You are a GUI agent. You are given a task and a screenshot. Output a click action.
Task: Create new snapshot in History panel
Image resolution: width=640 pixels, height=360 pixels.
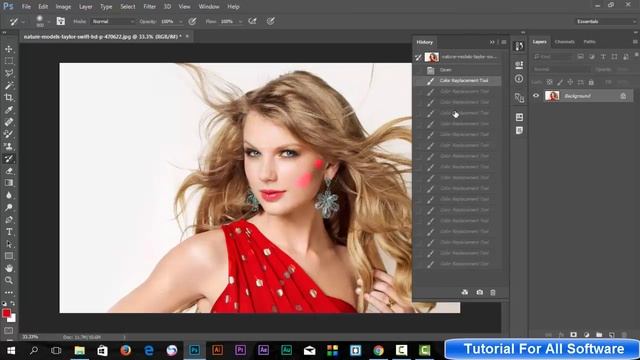click(x=480, y=292)
